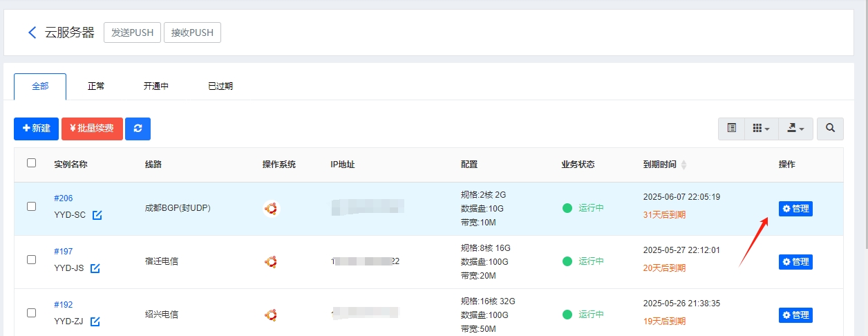The image size is (868, 336).
Task: Select checkbox for instance #206
Action: (31, 206)
